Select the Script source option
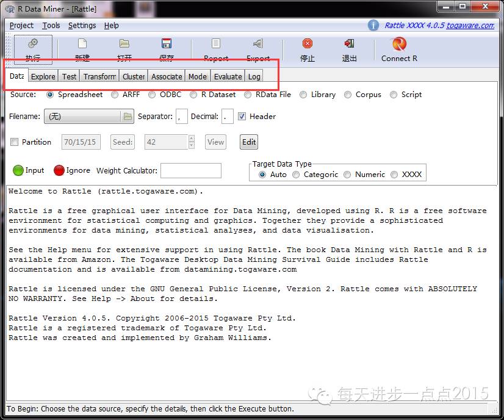The width and height of the screenshot is (504, 420). coord(394,95)
